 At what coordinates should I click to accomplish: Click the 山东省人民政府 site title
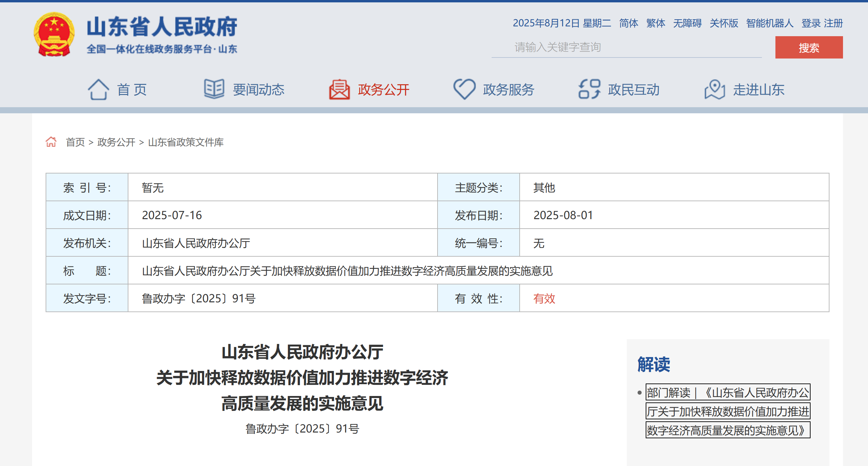(162, 27)
